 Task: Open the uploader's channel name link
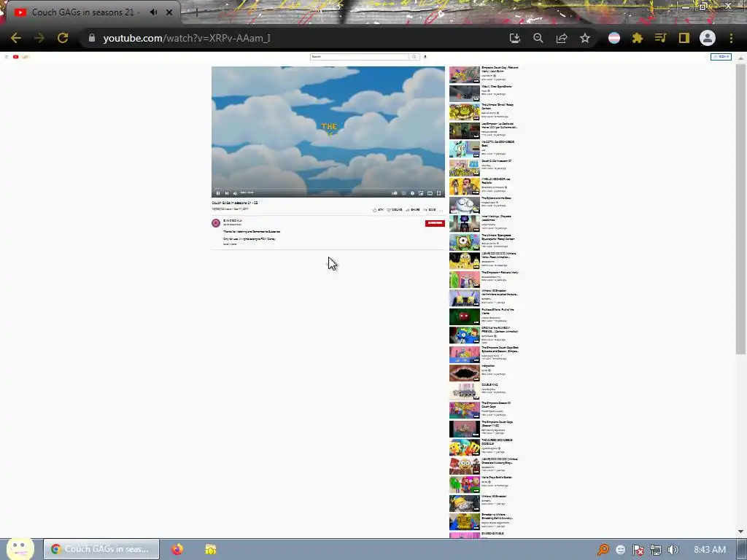click(x=233, y=220)
